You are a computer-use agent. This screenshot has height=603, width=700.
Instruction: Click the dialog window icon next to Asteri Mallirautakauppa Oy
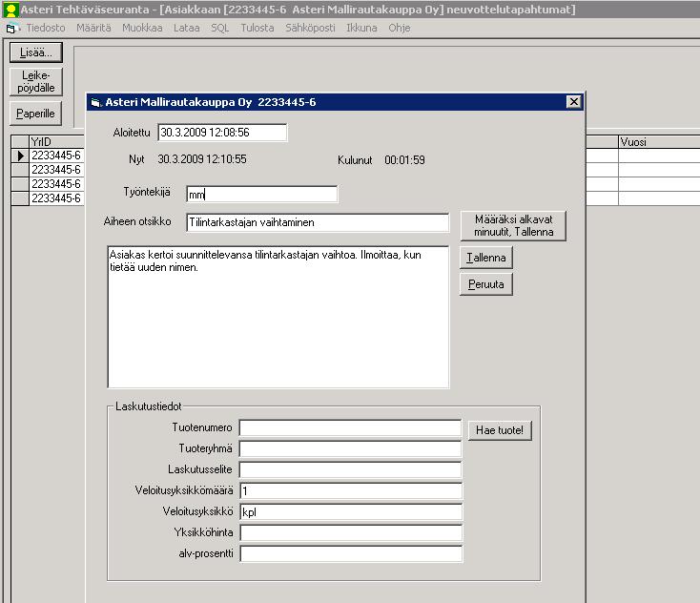click(96, 103)
